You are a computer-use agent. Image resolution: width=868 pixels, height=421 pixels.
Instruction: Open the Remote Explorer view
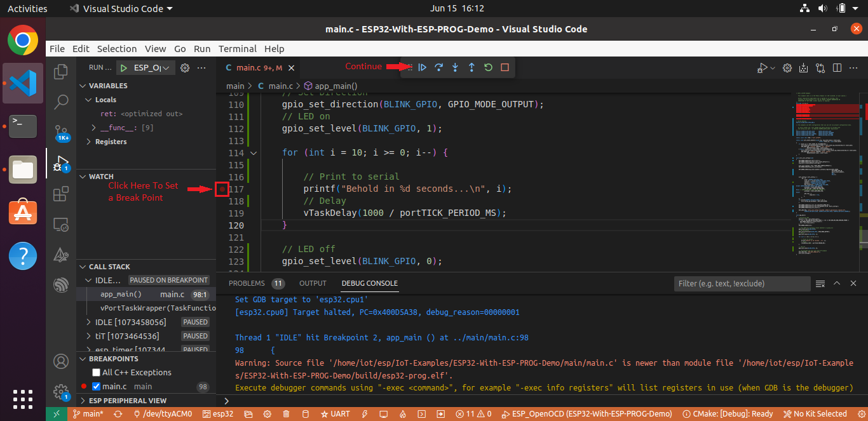pyautogui.click(x=61, y=224)
